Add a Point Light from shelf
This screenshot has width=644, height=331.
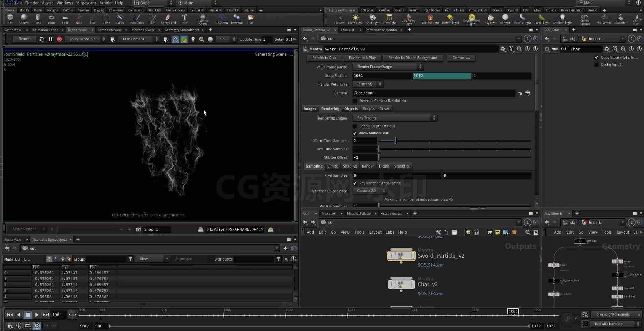355,19
